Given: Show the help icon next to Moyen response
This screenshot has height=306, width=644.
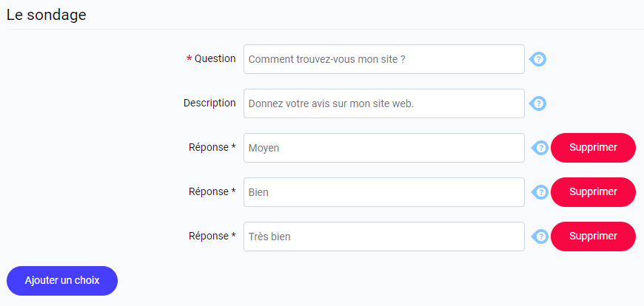Looking at the screenshot, I should tap(540, 148).
